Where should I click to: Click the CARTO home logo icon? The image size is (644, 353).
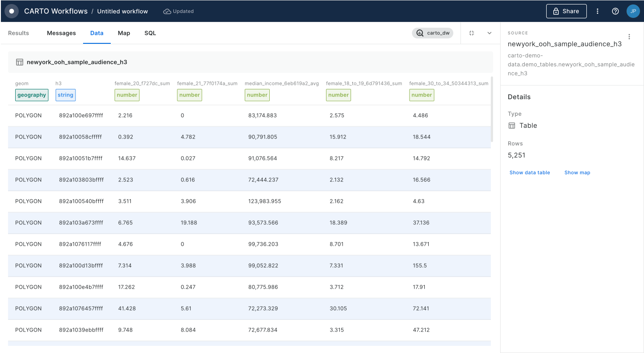click(x=12, y=11)
